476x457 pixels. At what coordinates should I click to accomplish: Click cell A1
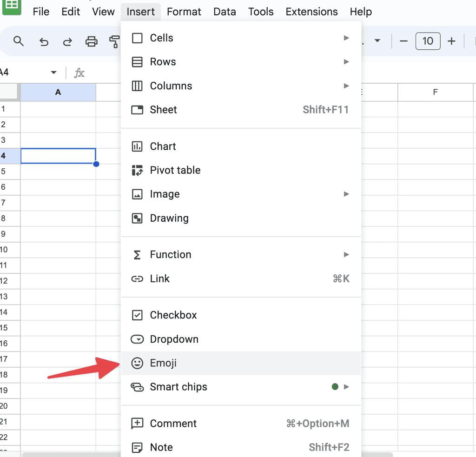click(58, 109)
